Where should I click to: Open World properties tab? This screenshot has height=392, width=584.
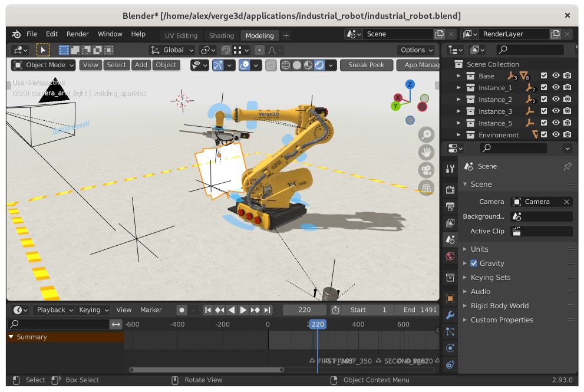pyautogui.click(x=450, y=256)
